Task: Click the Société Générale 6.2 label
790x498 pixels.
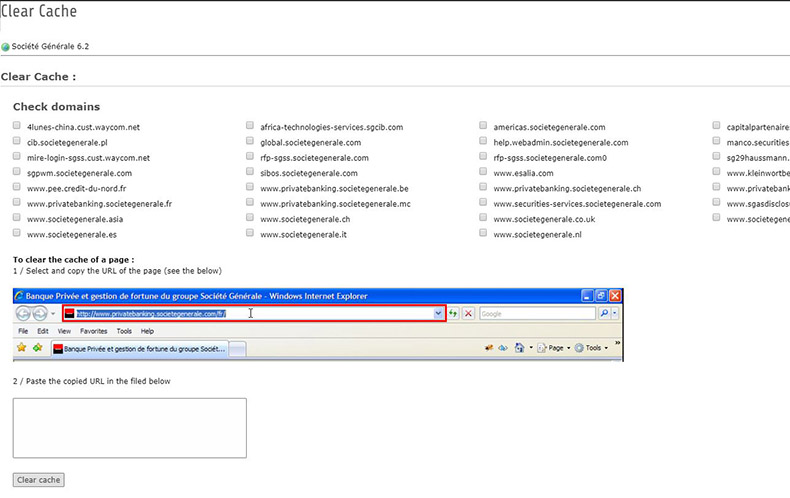Action: tap(50, 46)
